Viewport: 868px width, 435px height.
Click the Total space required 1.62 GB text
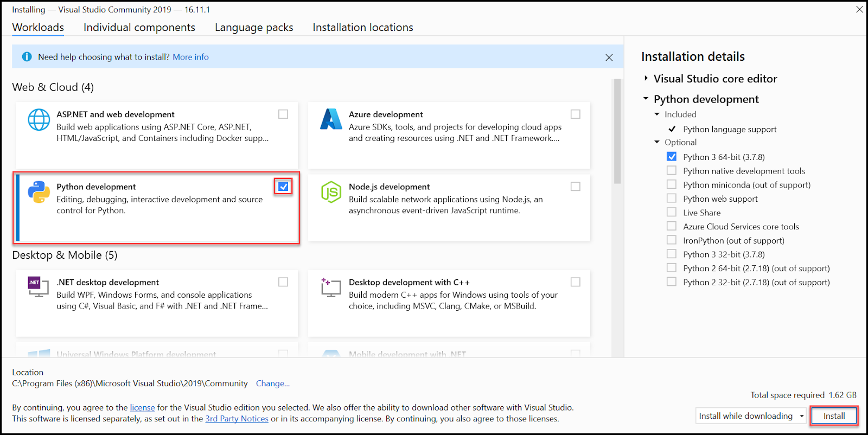pyautogui.click(x=803, y=395)
